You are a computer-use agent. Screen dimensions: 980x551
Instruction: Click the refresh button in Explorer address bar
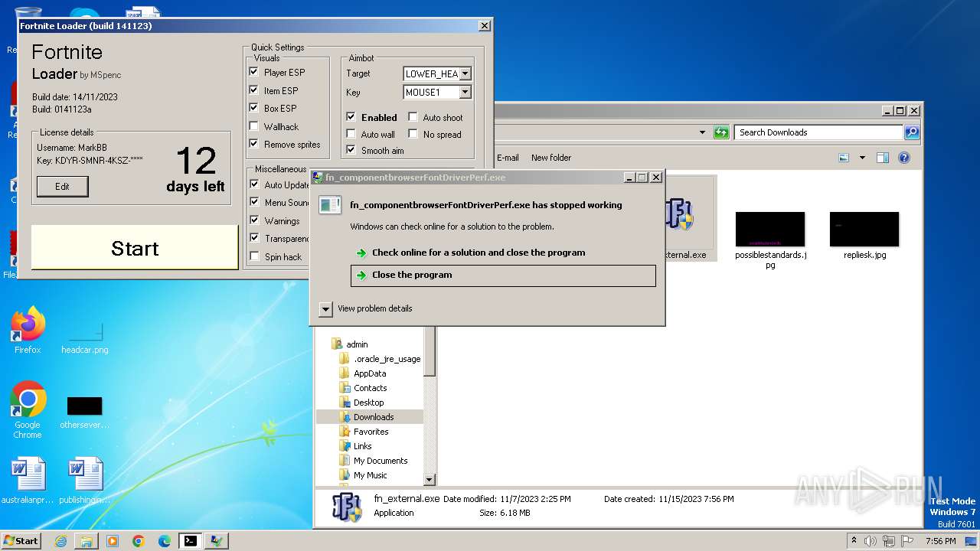tap(721, 132)
